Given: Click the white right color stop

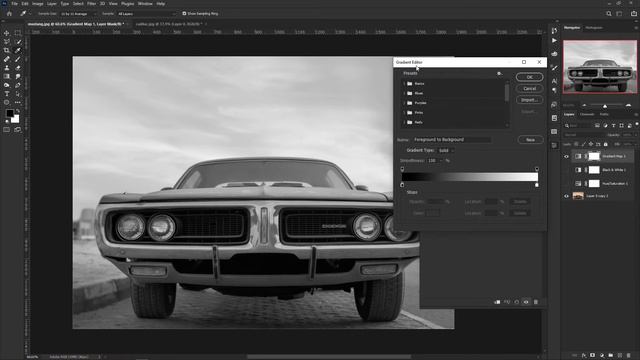Looking at the screenshot, I should click(x=537, y=185).
